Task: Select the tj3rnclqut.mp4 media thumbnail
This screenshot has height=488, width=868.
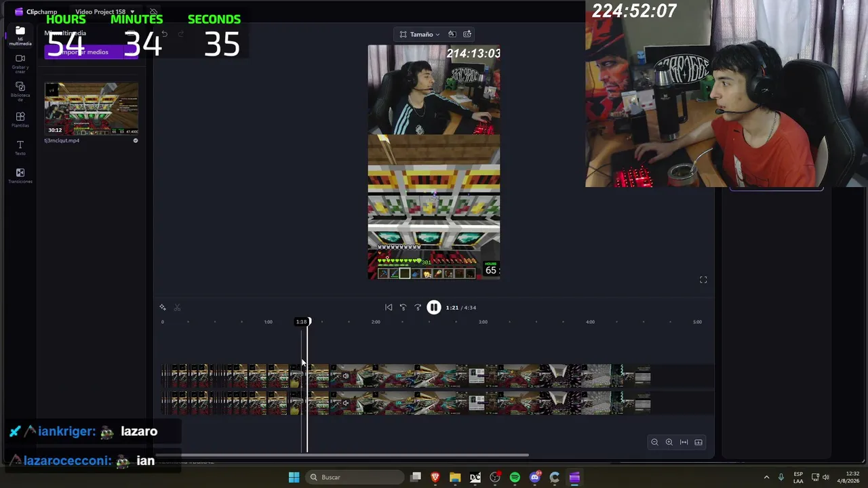Action: (x=92, y=108)
